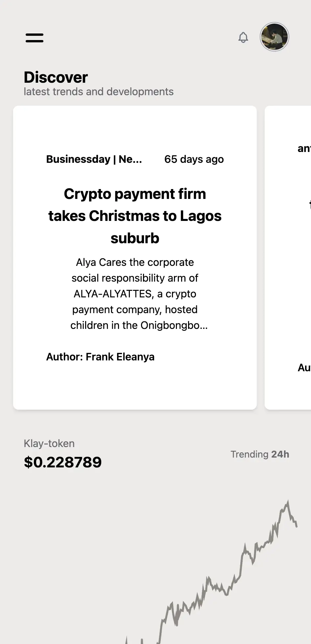The width and height of the screenshot is (311, 644).
Task: Click the $0.228789 price value
Action: 63,462
